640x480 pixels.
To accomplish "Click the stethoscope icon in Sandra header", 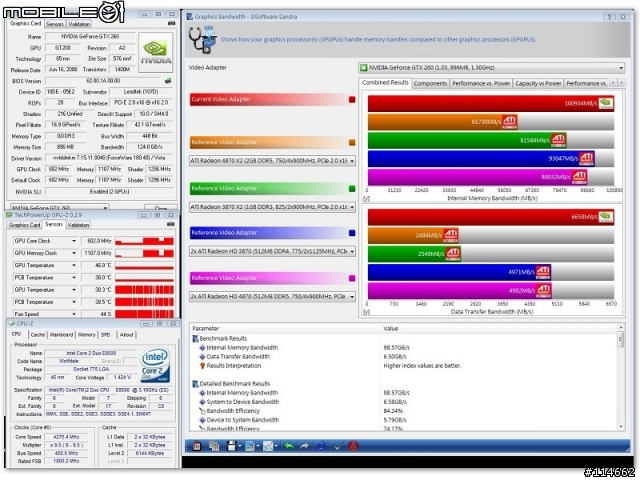I will (x=202, y=40).
